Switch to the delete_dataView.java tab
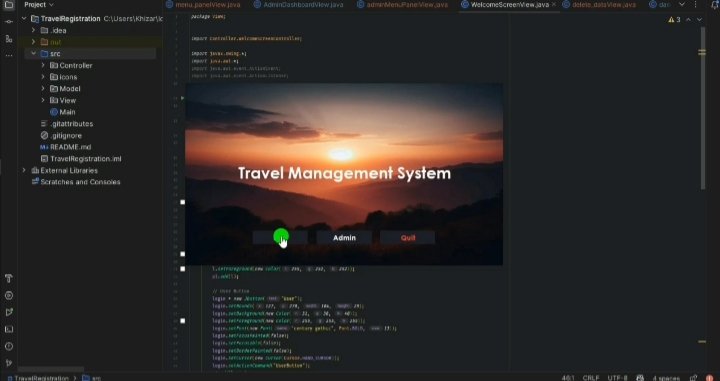Screen dimensions: 720x381 coord(599,5)
